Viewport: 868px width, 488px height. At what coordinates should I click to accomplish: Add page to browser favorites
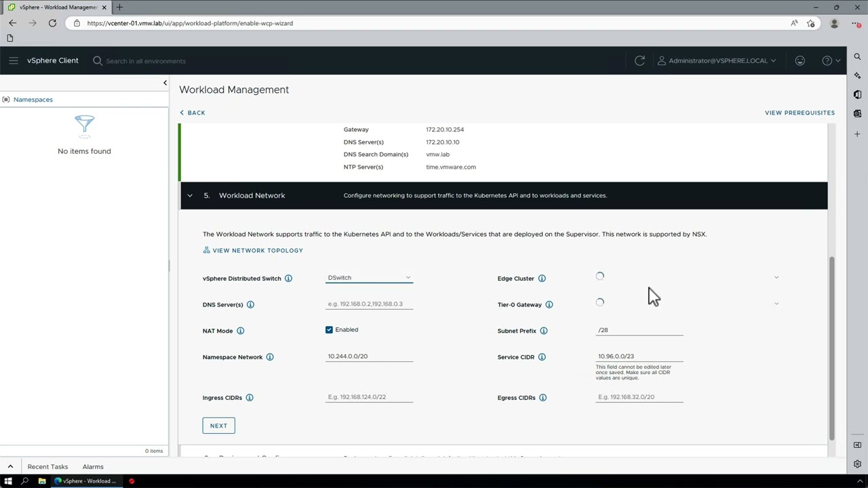pyautogui.click(x=811, y=23)
